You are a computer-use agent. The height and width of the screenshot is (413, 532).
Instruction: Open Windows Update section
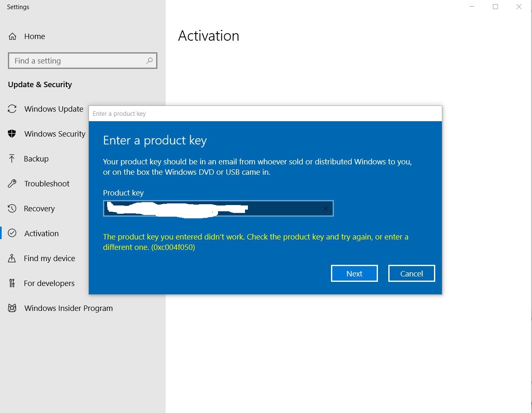54,109
